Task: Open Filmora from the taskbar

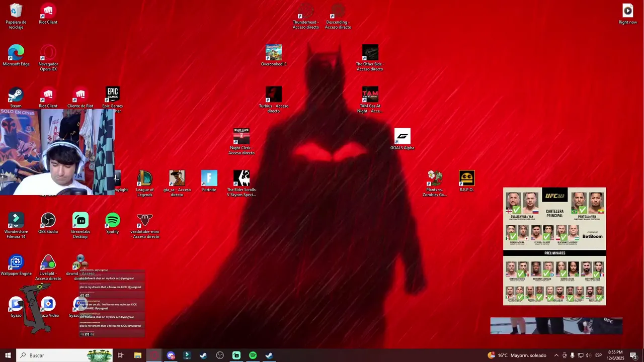Action: (x=187, y=355)
